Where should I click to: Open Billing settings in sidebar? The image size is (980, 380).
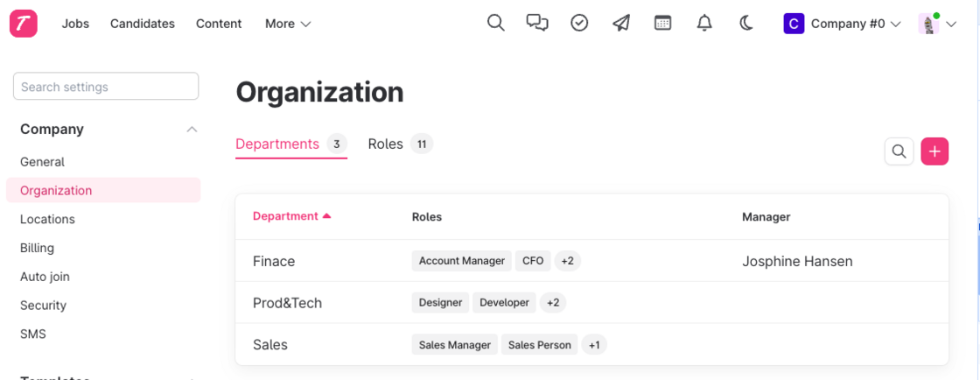click(38, 248)
